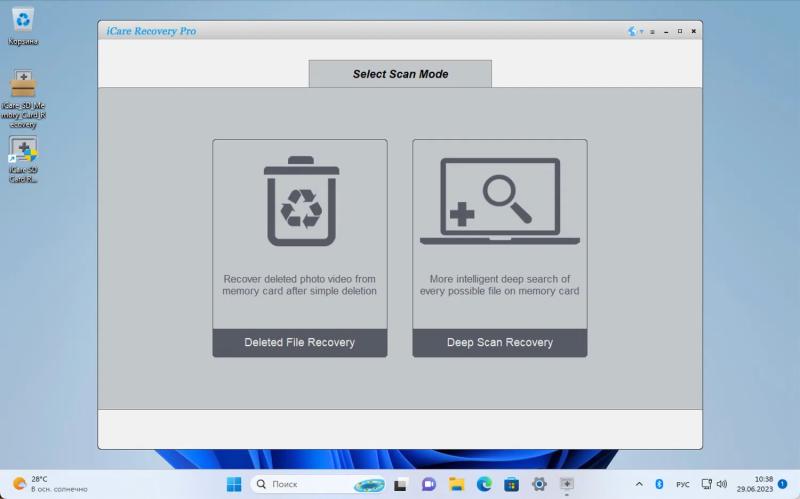Expand hidden system tray icons chevron
This screenshot has height=499, width=800.
[x=639, y=484]
